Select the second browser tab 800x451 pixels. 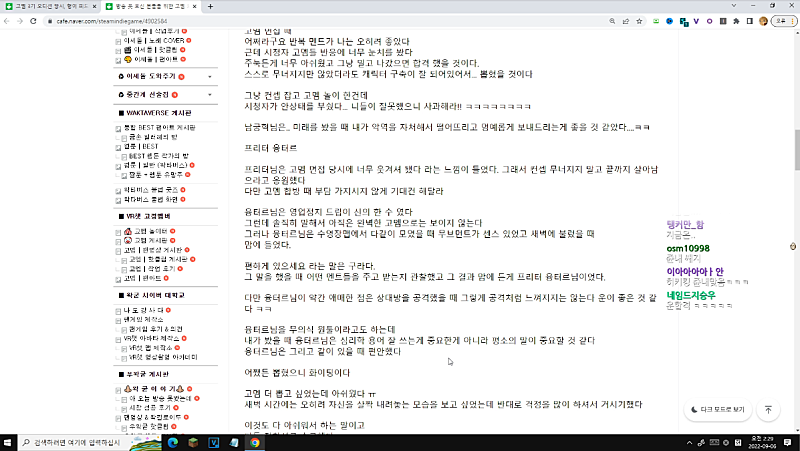click(x=151, y=7)
